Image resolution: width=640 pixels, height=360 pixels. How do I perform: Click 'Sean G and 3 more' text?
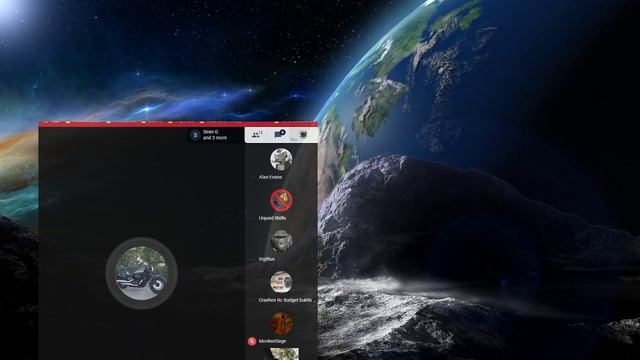pyautogui.click(x=215, y=135)
